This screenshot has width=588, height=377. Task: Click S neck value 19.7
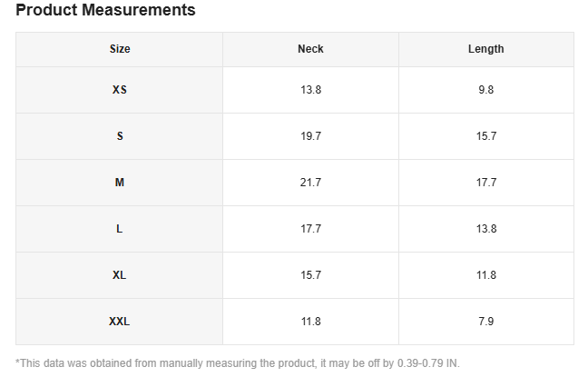(x=310, y=136)
